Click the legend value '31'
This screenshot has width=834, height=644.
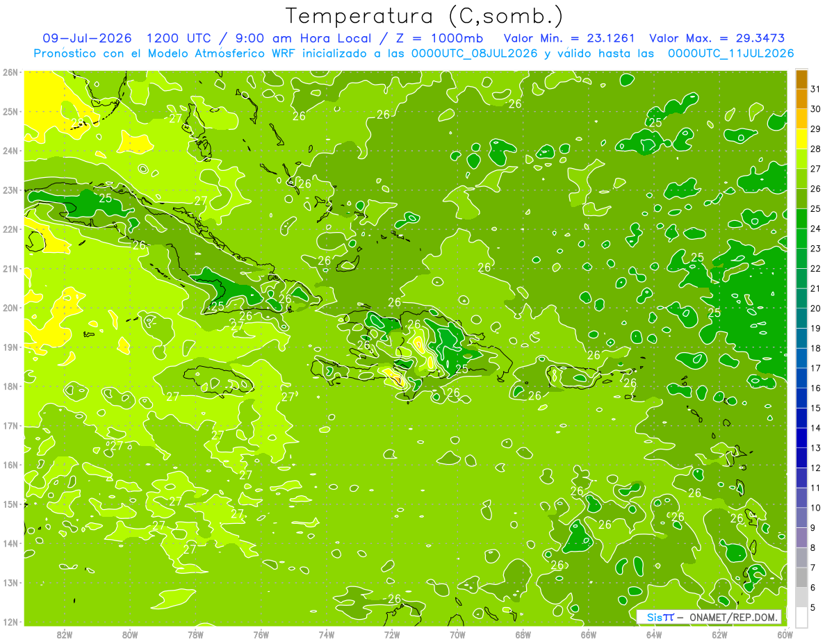click(x=816, y=90)
